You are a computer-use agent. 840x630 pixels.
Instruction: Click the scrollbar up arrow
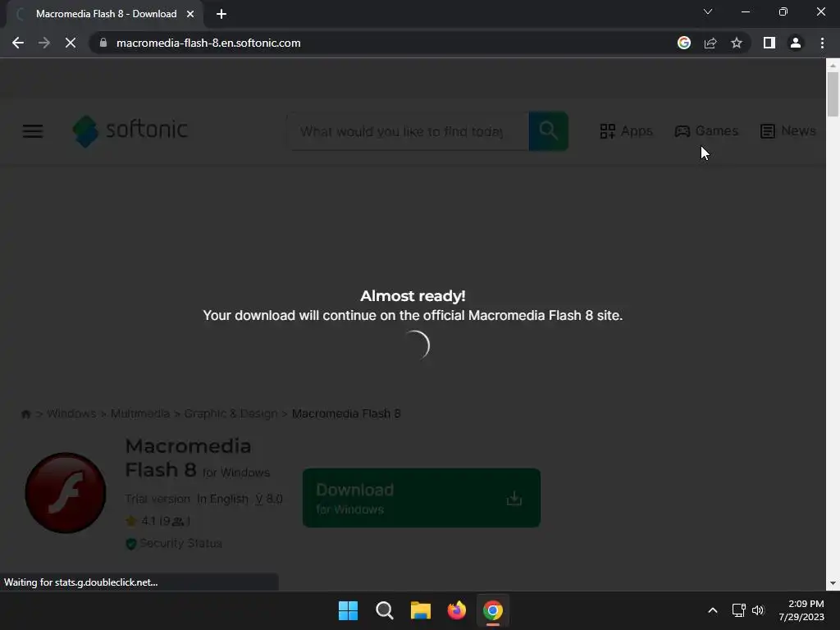[x=833, y=65]
